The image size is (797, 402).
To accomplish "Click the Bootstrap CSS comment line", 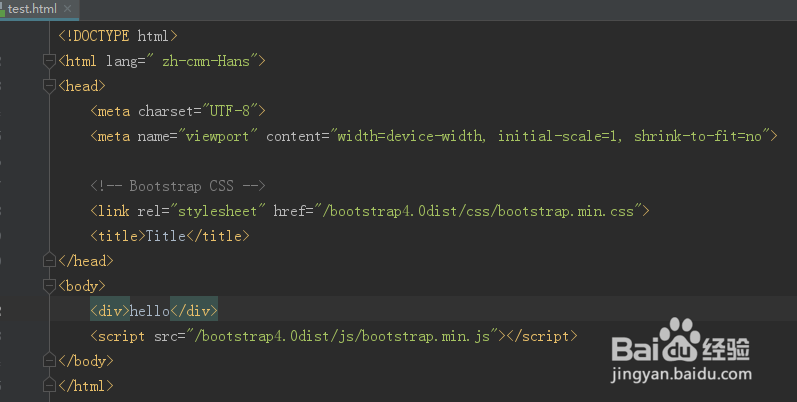I will 178,186.
